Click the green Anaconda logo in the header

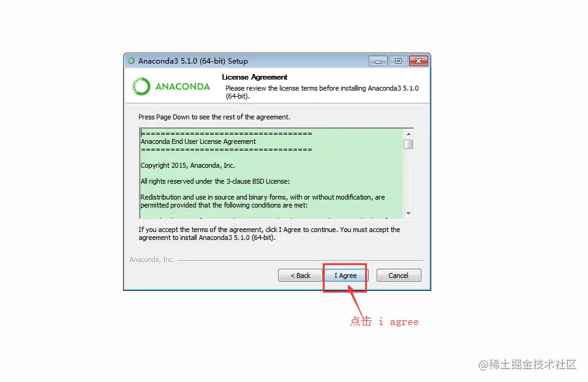[171, 86]
